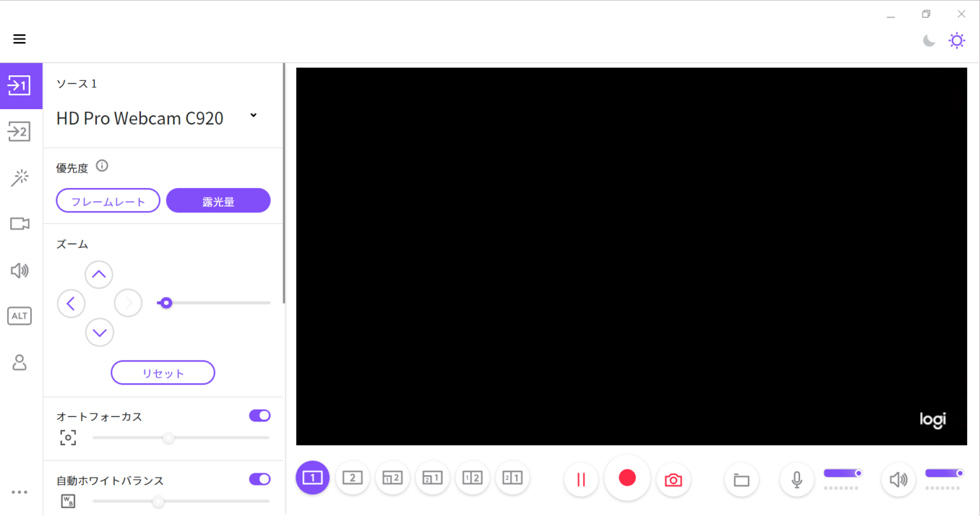The width and height of the screenshot is (980, 516).
Task: Mute the microphone
Action: [x=796, y=480]
